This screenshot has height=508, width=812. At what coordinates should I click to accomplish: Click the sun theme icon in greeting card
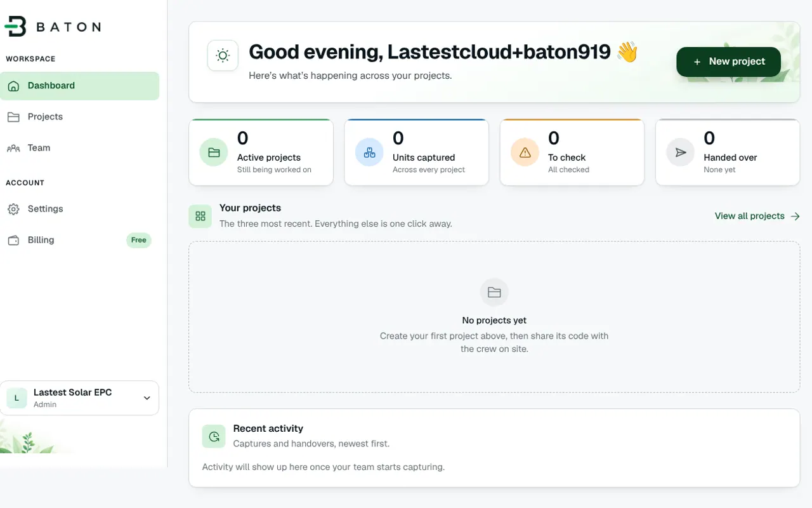tap(223, 56)
